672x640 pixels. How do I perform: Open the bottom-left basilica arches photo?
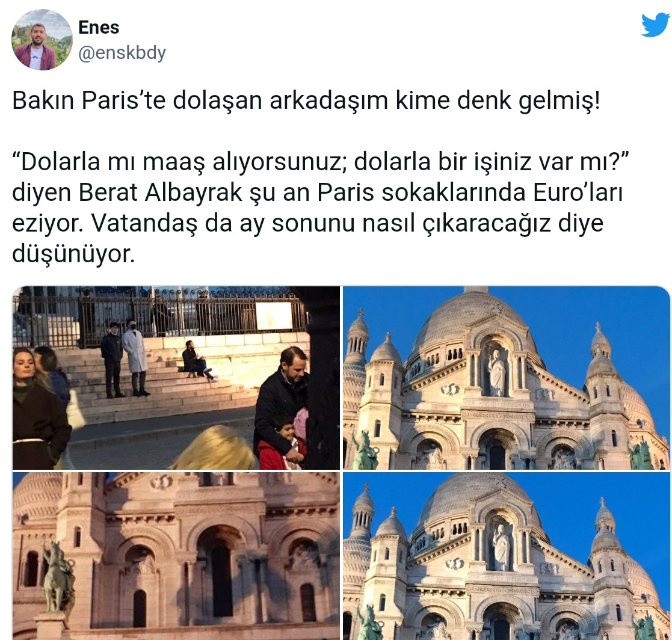click(176, 556)
